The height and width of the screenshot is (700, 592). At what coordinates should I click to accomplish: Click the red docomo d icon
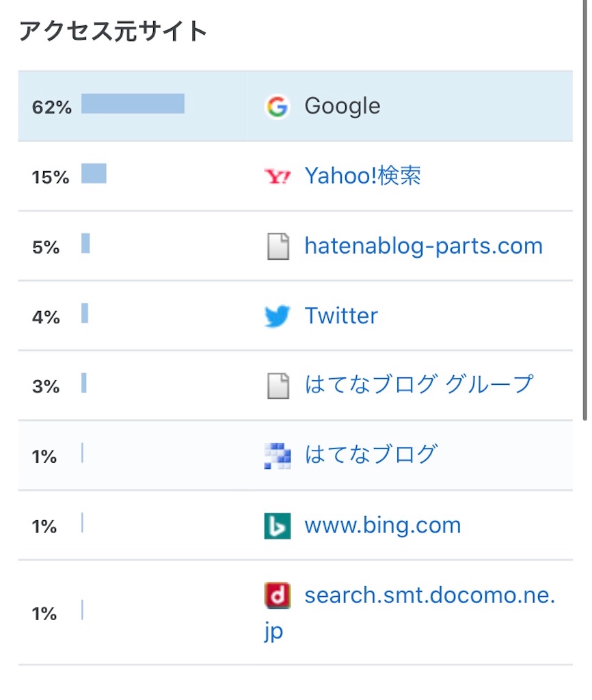point(278,595)
